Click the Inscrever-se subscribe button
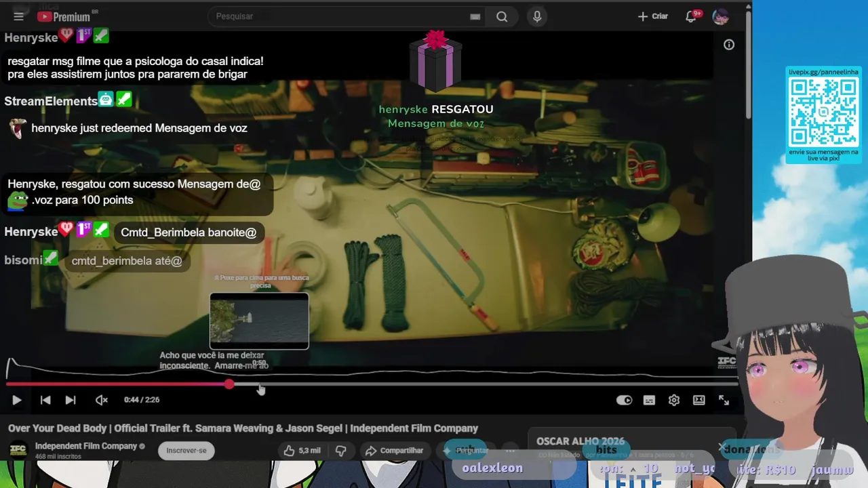868x488 pixels. click(x=186, y=450)
